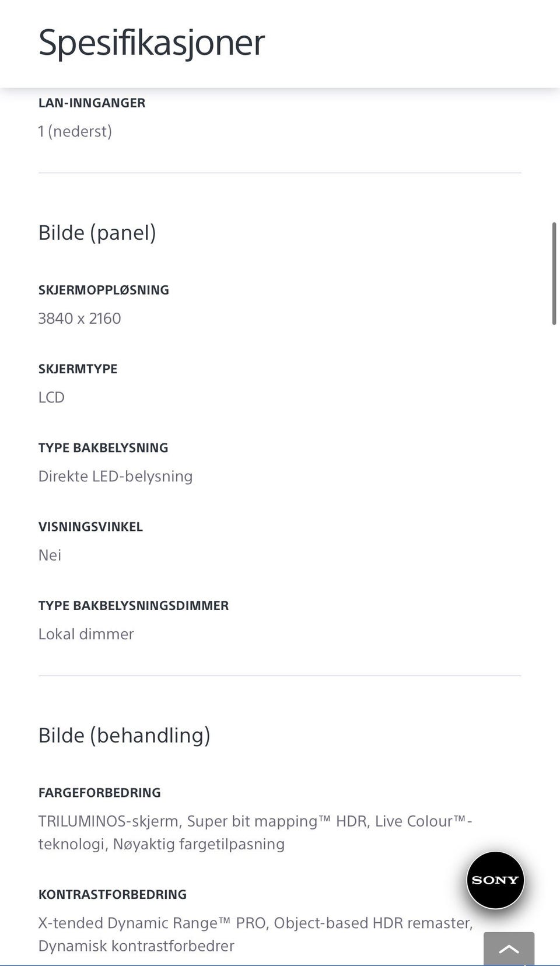
Task: Select the Bilde (behandling) section heading
Action: [x=124, y=735]
